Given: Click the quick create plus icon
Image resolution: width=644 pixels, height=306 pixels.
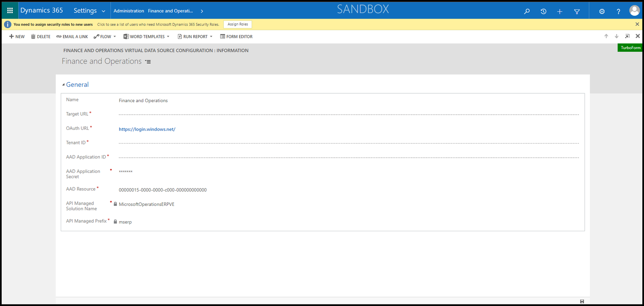Looking at the screenshot, I should click(x=559, y=11).
